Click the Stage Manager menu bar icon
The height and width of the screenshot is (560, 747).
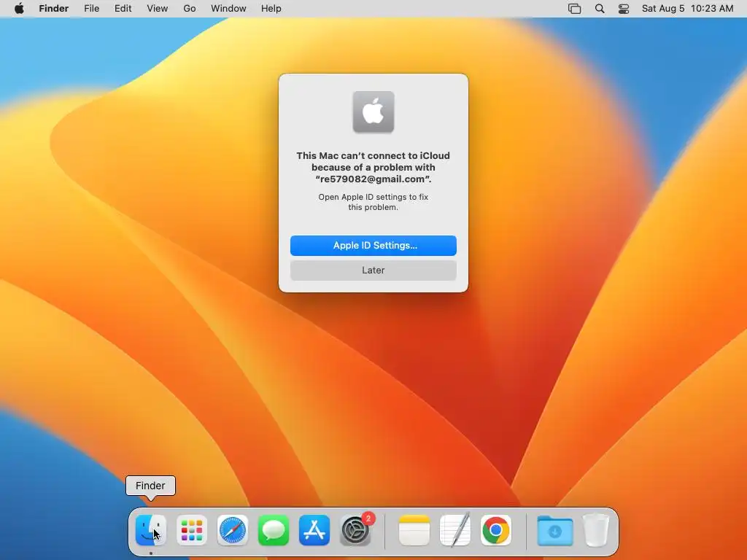click(575, 9)
